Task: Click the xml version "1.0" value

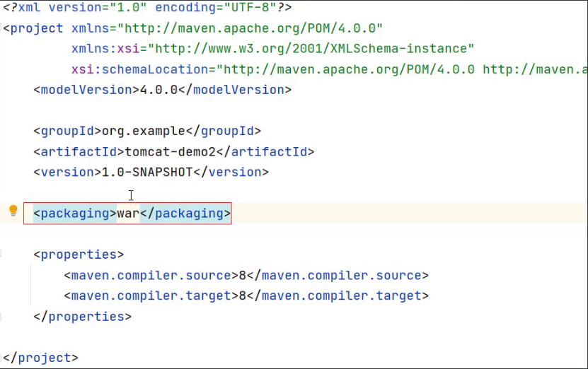Action: click(x=128, y=8)
